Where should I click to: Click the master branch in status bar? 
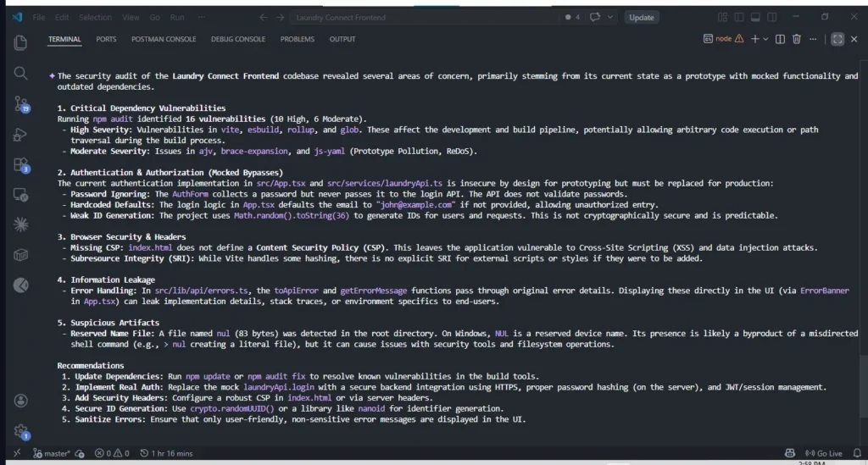51,453
